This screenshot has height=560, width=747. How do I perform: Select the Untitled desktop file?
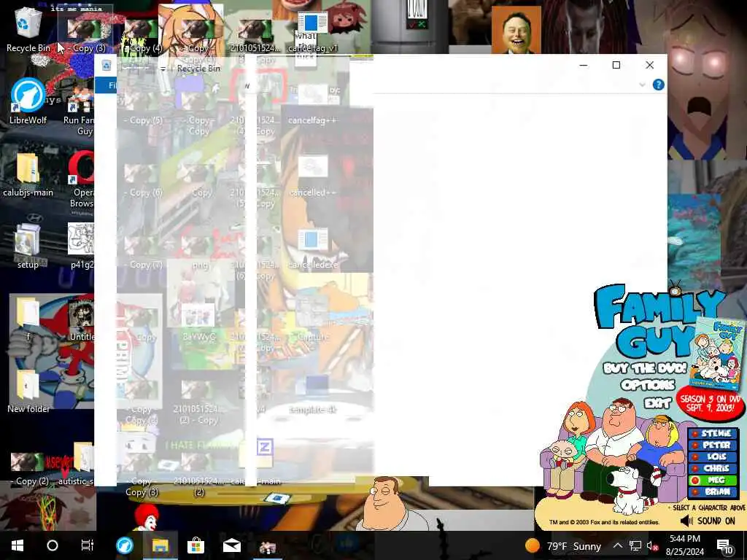tap(81, 319)
